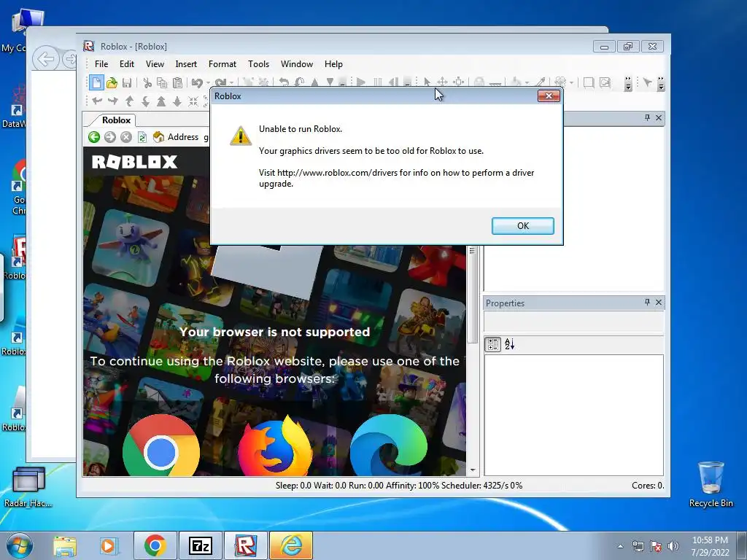Screen dimensions: 747x560
Task: Open Windows Start menu orb
Action: 19,545
